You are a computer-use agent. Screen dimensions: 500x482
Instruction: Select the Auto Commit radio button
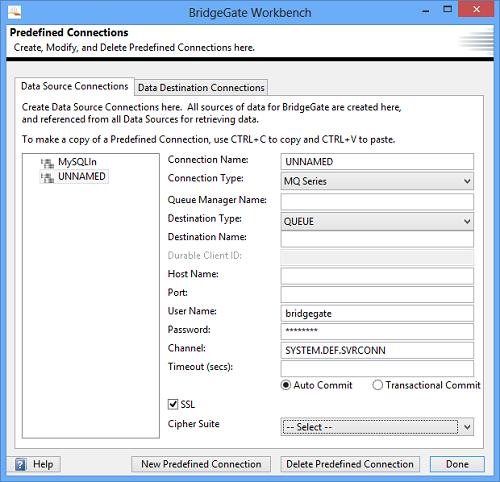coord(286,385)
